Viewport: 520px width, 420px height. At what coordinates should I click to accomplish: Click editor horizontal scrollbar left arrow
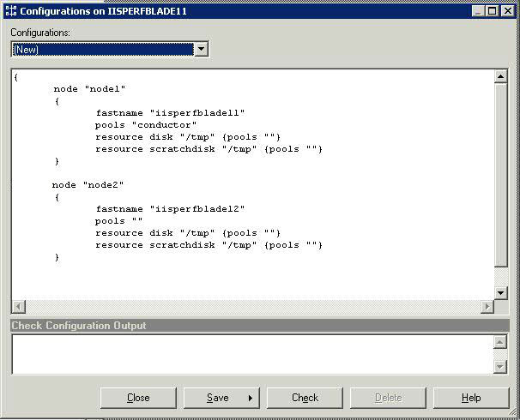tap(19, 307)
